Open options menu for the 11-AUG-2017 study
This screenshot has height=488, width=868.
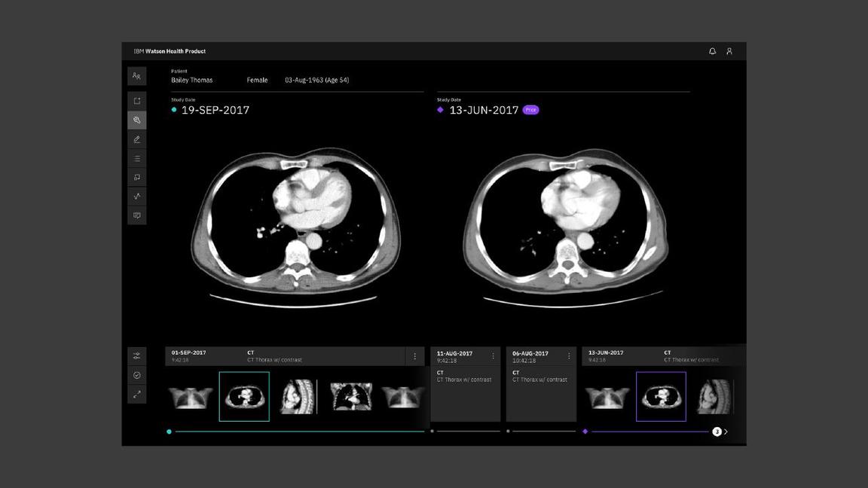[492, 354]
